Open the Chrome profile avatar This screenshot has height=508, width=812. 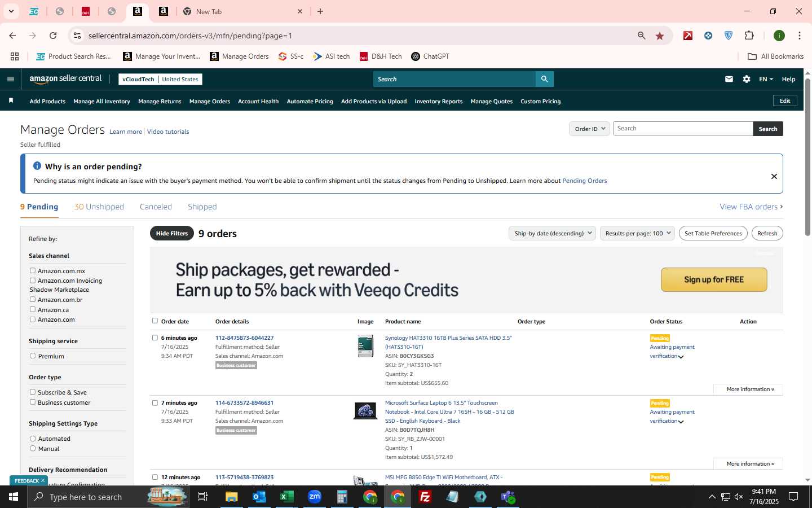point(779,36)
